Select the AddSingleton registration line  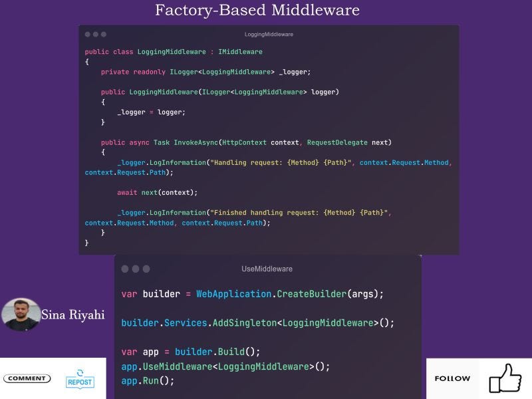pyautogui.click(x=257, y=322)
